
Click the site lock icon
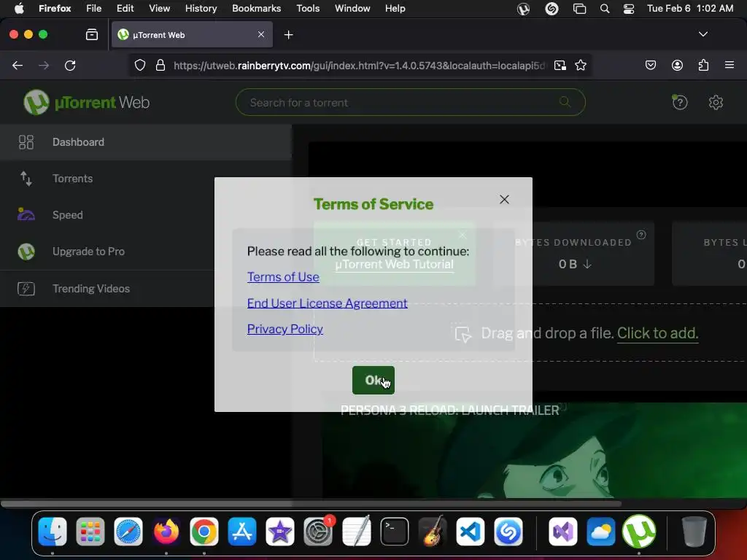(x=160, y=65)
